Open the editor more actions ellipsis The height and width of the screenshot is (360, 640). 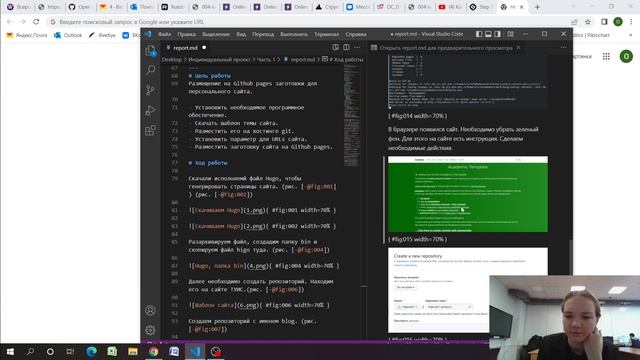[x=357, y=47]
